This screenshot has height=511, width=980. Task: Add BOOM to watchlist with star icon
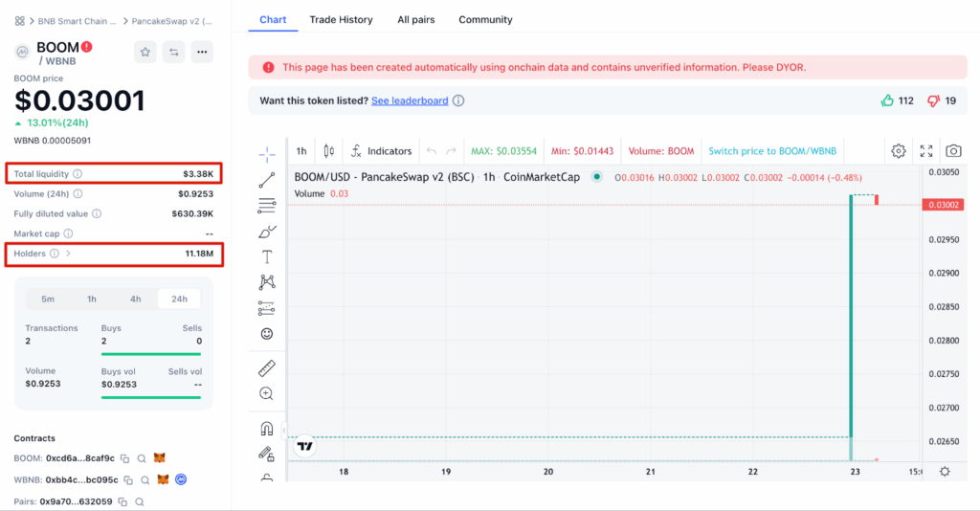click(145, 52)
